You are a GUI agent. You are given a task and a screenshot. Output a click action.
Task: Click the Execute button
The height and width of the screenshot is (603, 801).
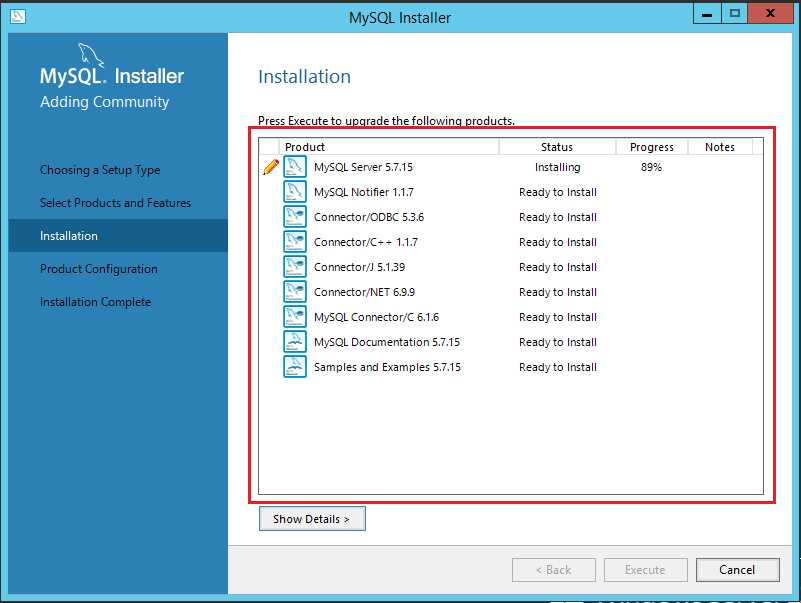pyautogui.click(x=646, y=570)
